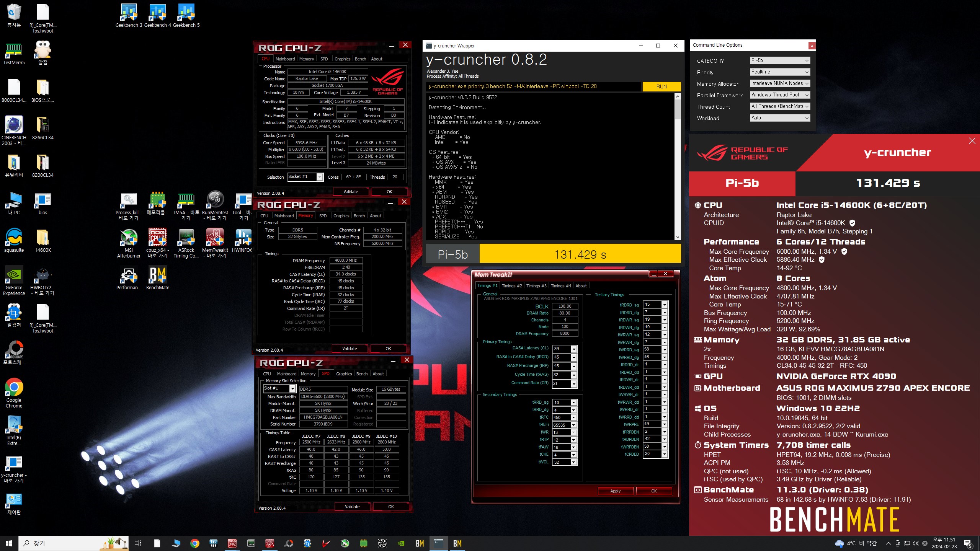Viewport: 980px width, 551px height.
Task: Click the taskbar search box
Action: 73,543
